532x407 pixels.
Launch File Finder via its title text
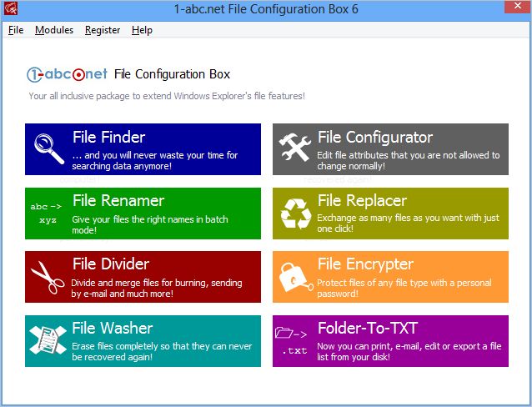tap(108, 138)
